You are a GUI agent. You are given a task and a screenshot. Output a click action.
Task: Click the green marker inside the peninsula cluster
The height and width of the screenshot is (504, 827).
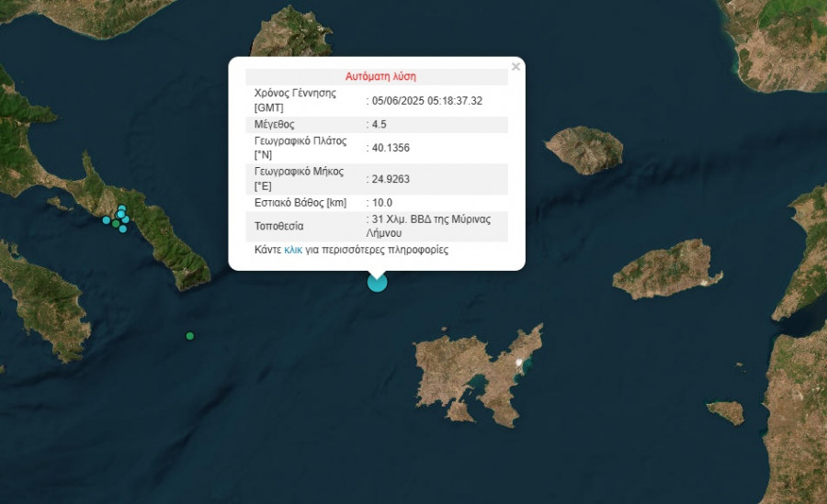[x=116, y=223]
